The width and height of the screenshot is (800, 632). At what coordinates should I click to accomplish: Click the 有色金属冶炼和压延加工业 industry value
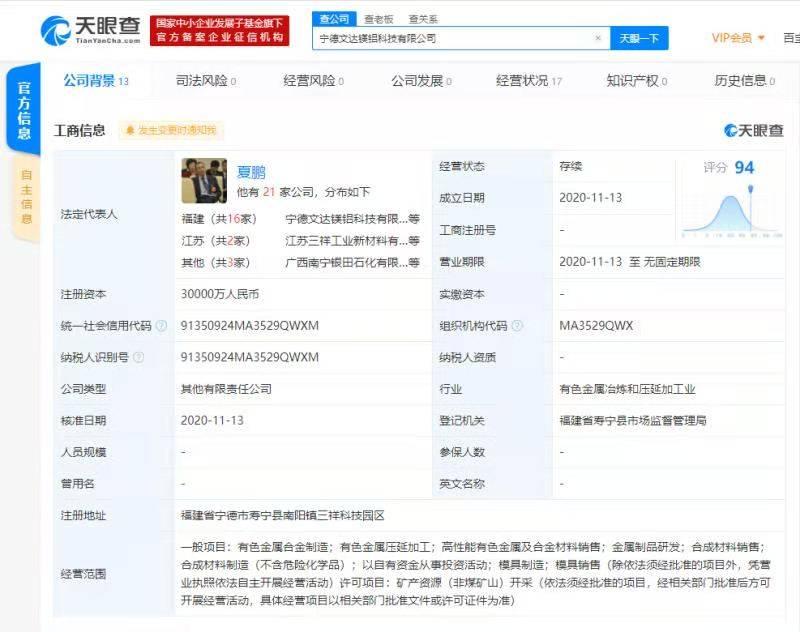[627, 389]
